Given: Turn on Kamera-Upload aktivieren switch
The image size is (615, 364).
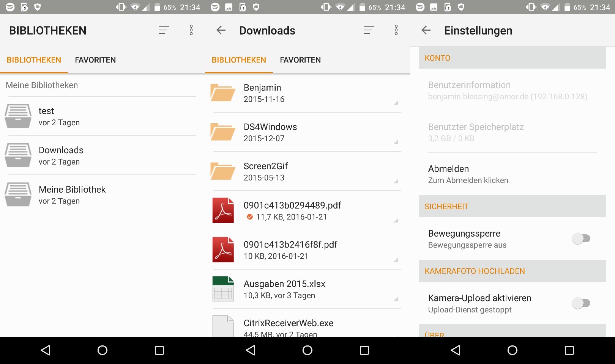Looking at the screenshot, I should [581, 303].
